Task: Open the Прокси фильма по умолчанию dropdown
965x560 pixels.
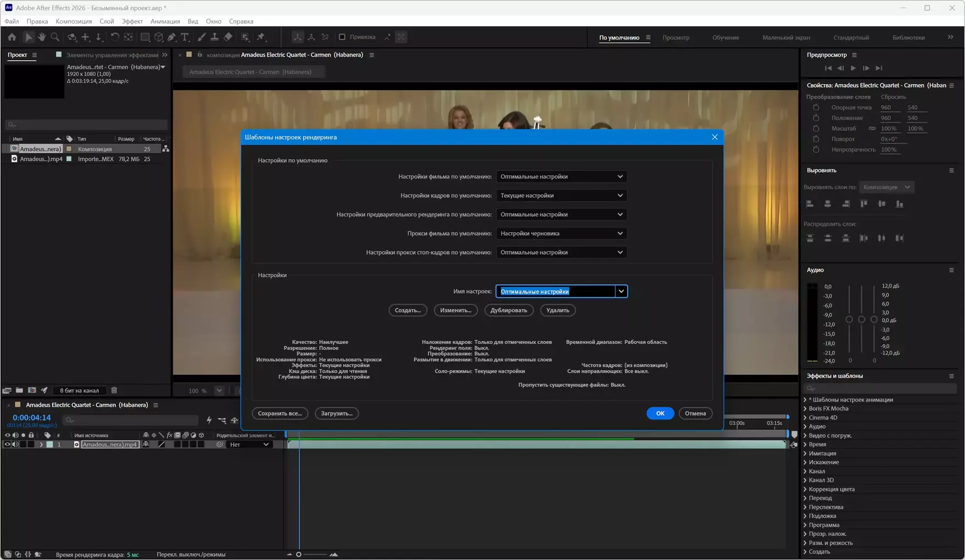Action: click(561, 233)
